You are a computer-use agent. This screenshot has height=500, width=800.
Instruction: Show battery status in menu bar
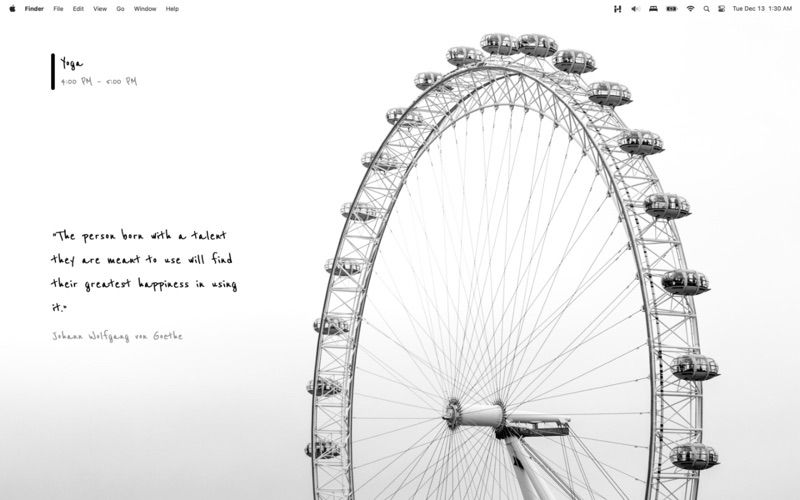(671, 9)
